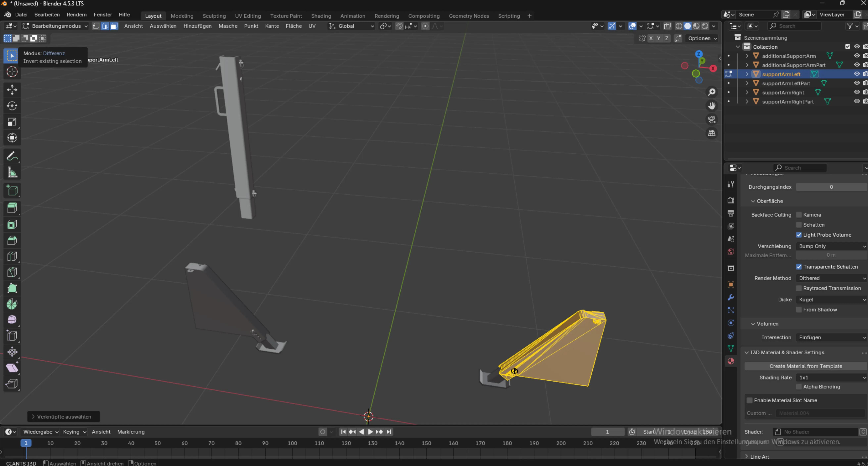868x466 pixels.
Task: Jump to the timeline end frame
Action: pos(389,432)
